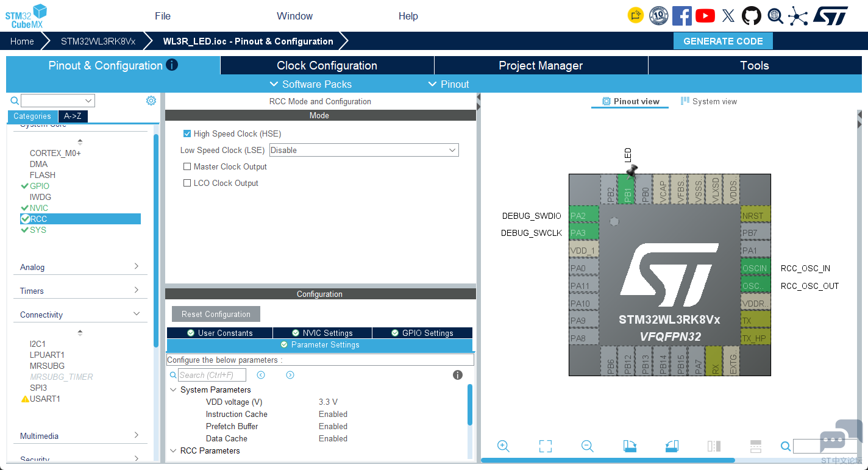The image size is (868, 470).
Task: Open the Facebook icon link
Action: click(681, 16)
